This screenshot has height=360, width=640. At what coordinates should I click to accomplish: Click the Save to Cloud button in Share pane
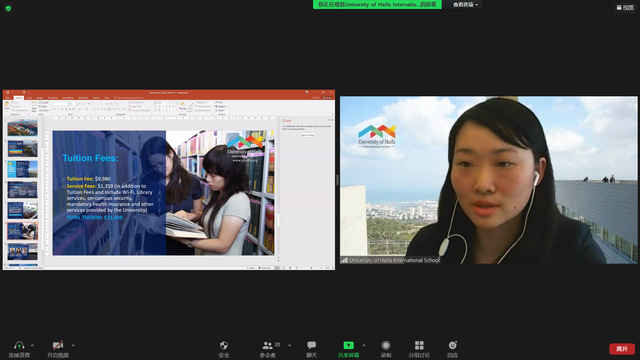point(307,135)
